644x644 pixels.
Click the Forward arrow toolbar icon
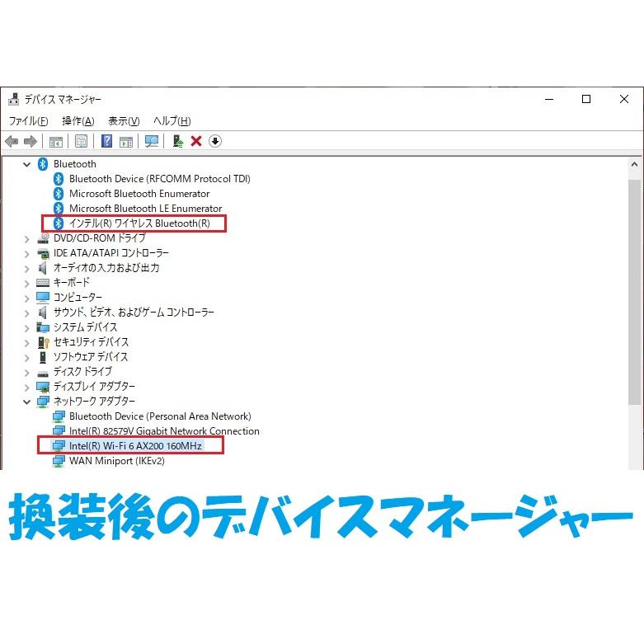(31, 142)
